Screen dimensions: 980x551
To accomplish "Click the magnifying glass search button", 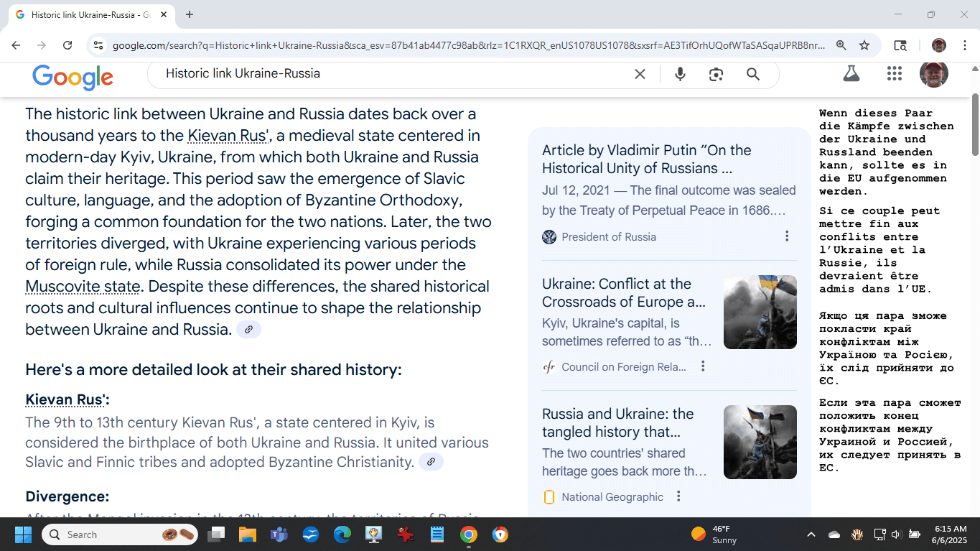I will (752, 74).
